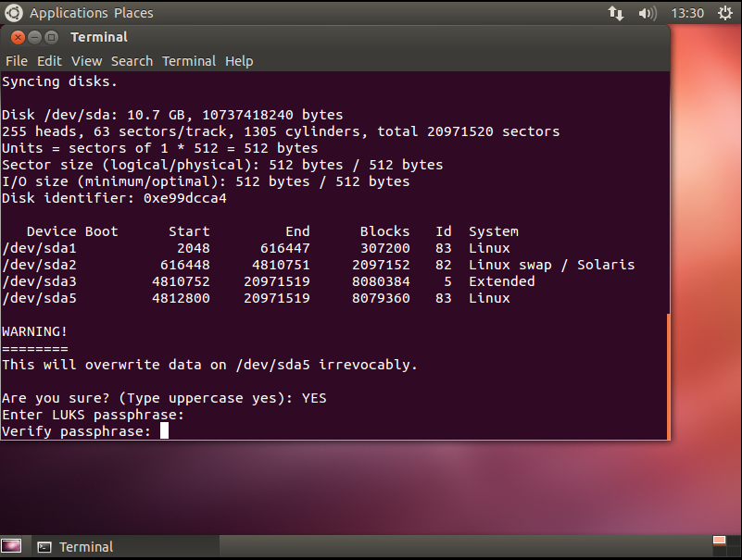Minimize the Terminal window
Screen dimensions: 742x560
[x=34, y=37]
